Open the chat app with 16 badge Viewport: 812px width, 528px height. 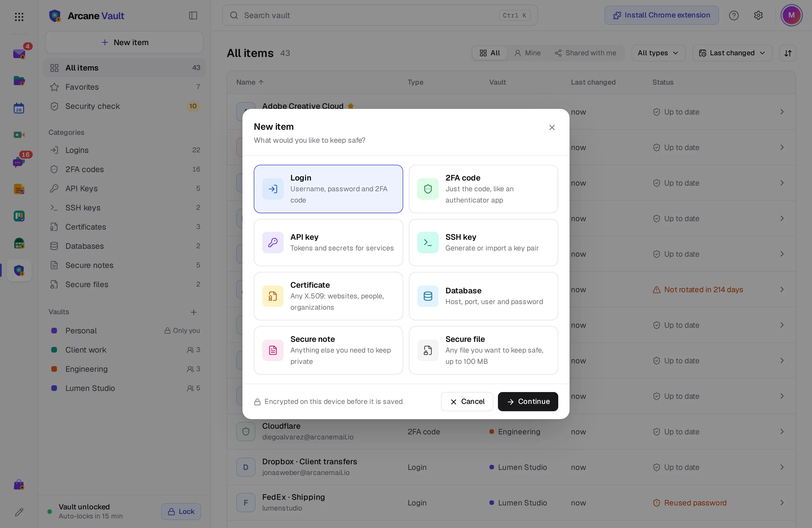pyautogui.click(x=19, y=162)
